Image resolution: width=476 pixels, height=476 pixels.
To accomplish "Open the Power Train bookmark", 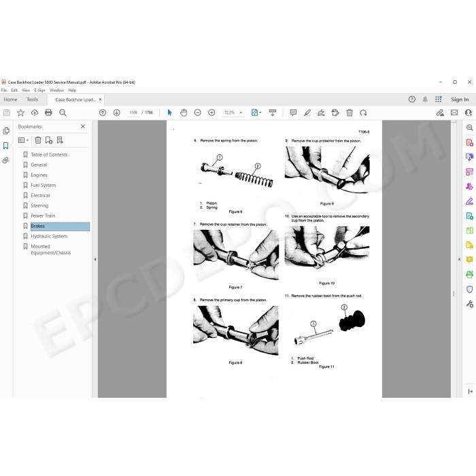I will (43, 216).
